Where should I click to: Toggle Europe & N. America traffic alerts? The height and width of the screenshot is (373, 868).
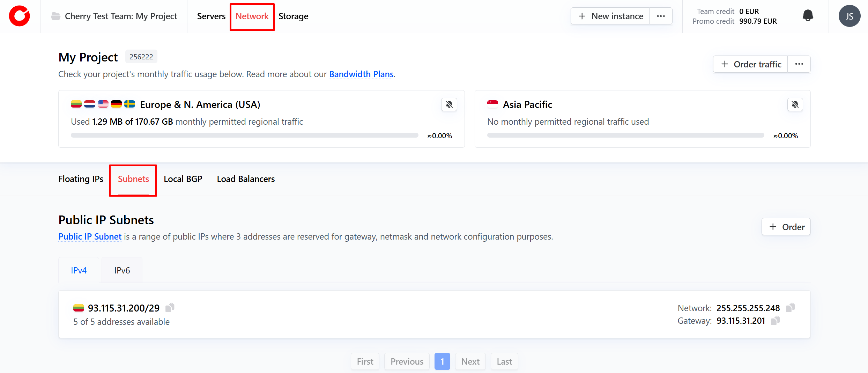tap(449, 104)
